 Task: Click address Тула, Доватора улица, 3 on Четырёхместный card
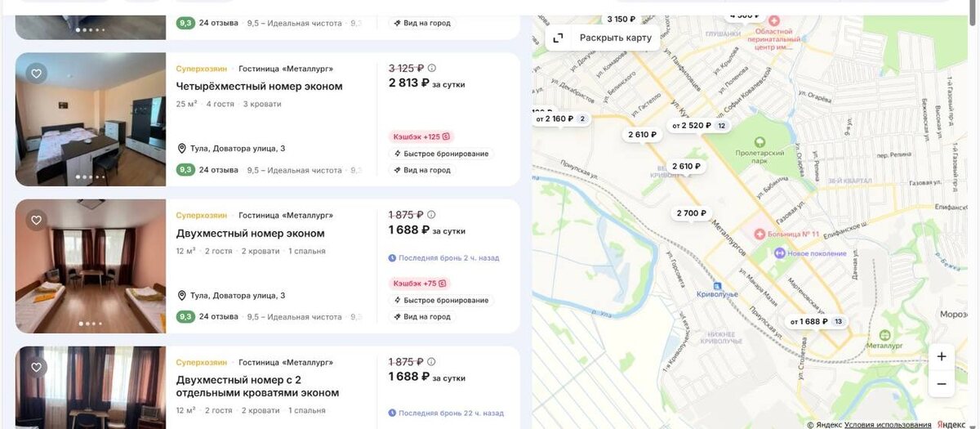click(238, 149)
